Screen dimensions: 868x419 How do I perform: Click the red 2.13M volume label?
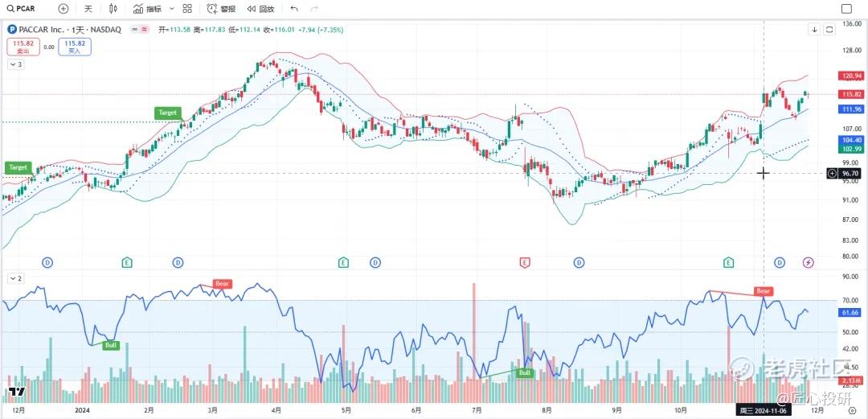pos(850,380)
